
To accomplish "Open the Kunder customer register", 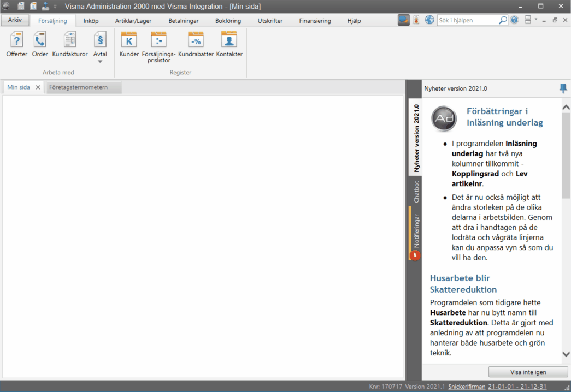I will [129, 44].
